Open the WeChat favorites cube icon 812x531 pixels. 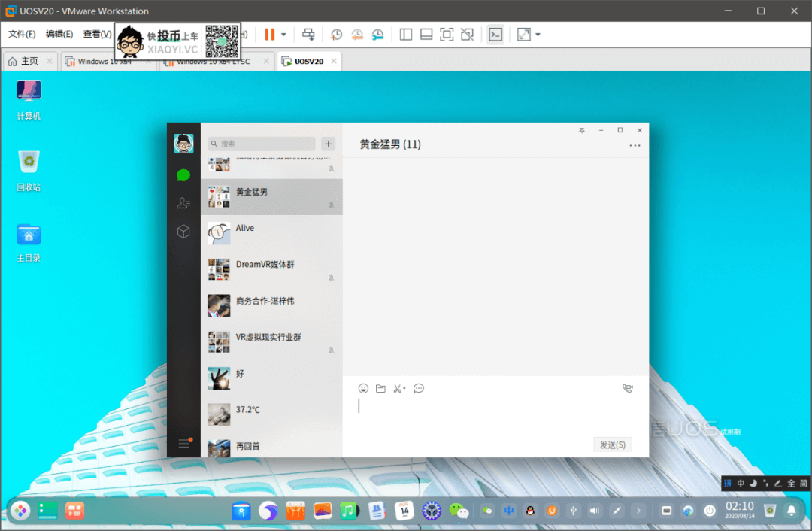(183, 231)
